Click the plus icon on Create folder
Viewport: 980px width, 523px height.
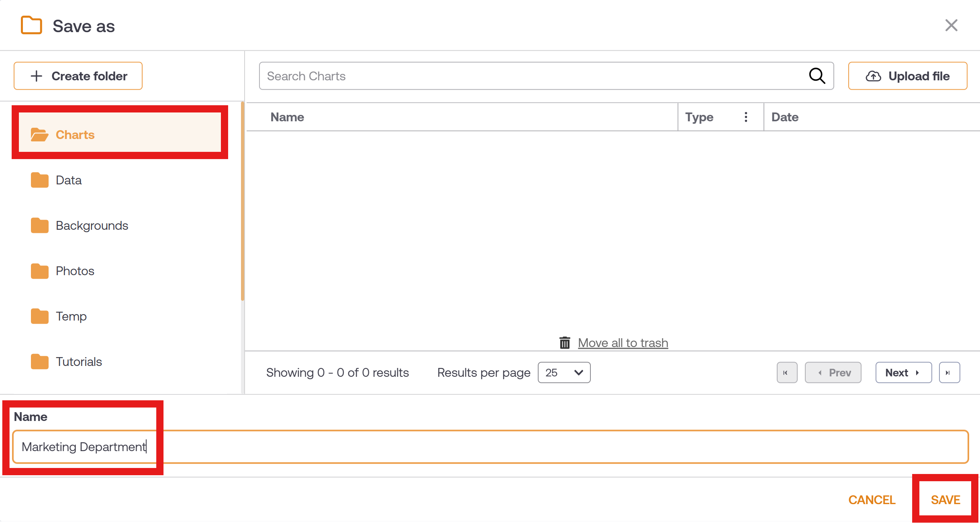[37, 76]
